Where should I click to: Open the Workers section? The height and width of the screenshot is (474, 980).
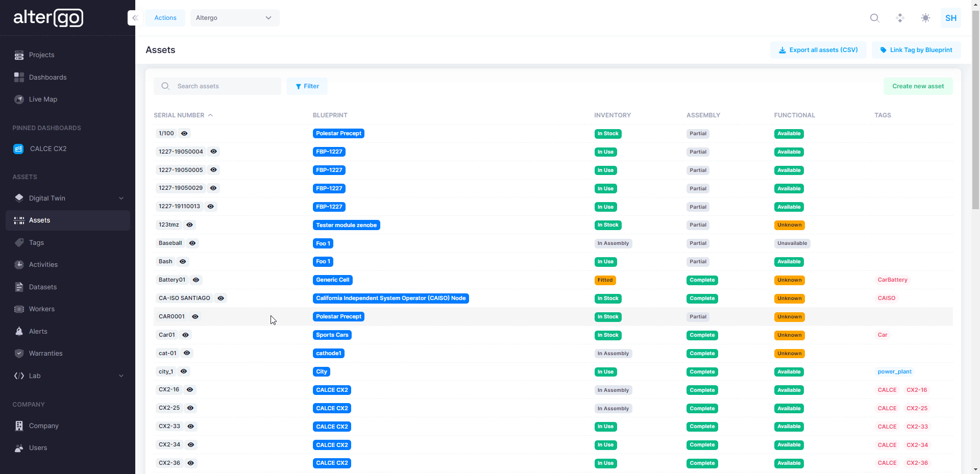[41, 309]
